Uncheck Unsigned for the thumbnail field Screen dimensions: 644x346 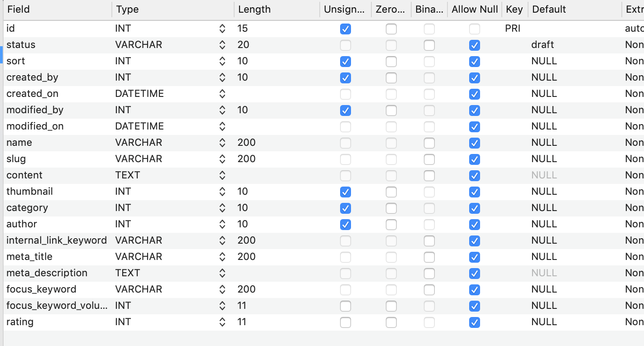coord(345,192)
